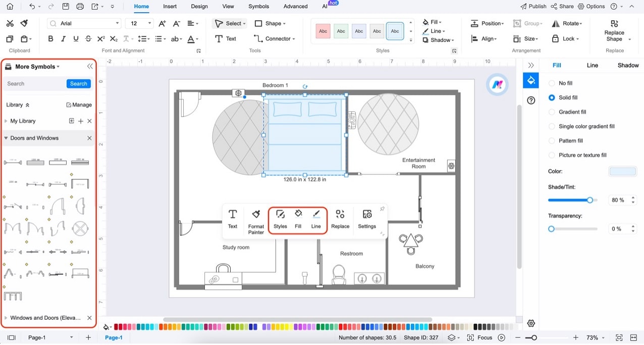Open the Insert tab
Image resolution: width=644 pixels, height=345 pixels.
[170, 7]
